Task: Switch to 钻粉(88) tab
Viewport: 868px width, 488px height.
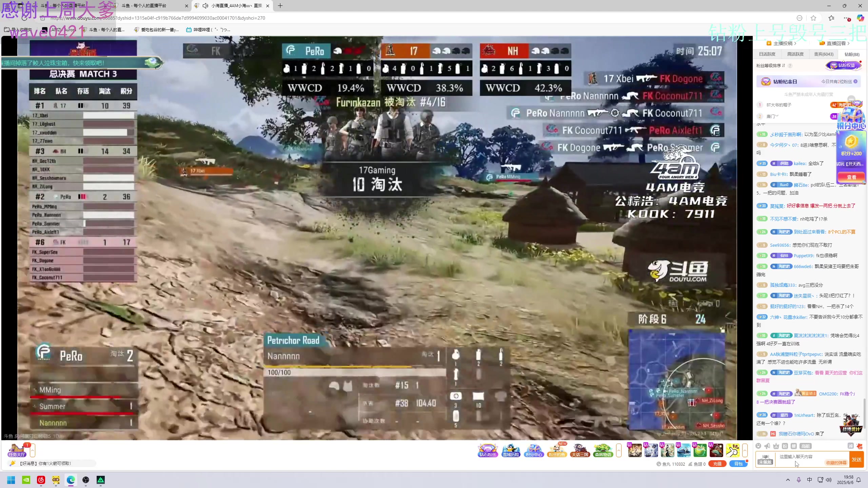Action: click(852, 54)
